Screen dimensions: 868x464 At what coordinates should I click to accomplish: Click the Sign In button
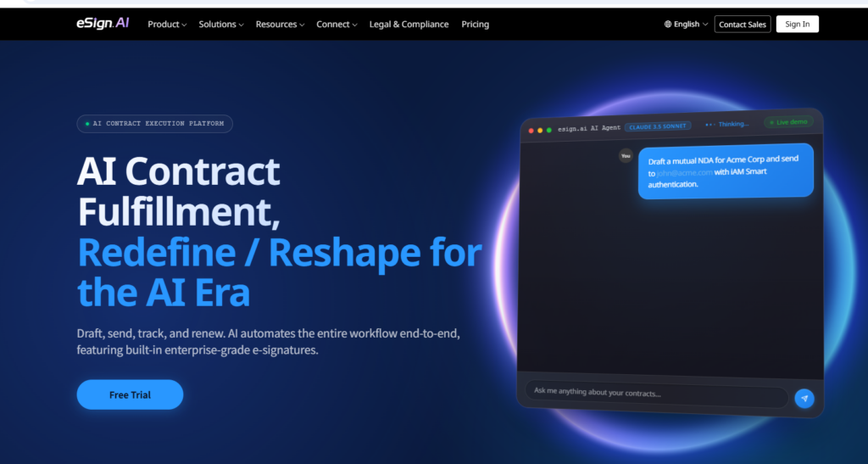click(797, 24)
